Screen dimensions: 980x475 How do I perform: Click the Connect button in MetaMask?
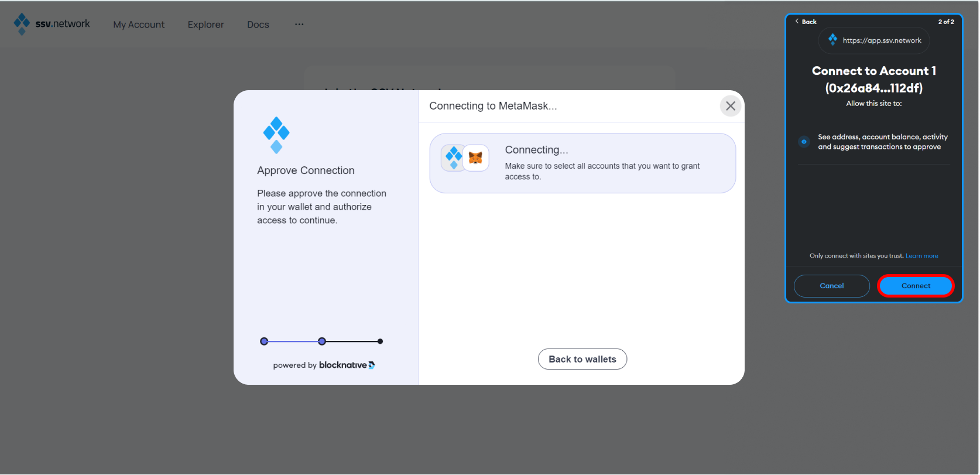pos(916,286)
